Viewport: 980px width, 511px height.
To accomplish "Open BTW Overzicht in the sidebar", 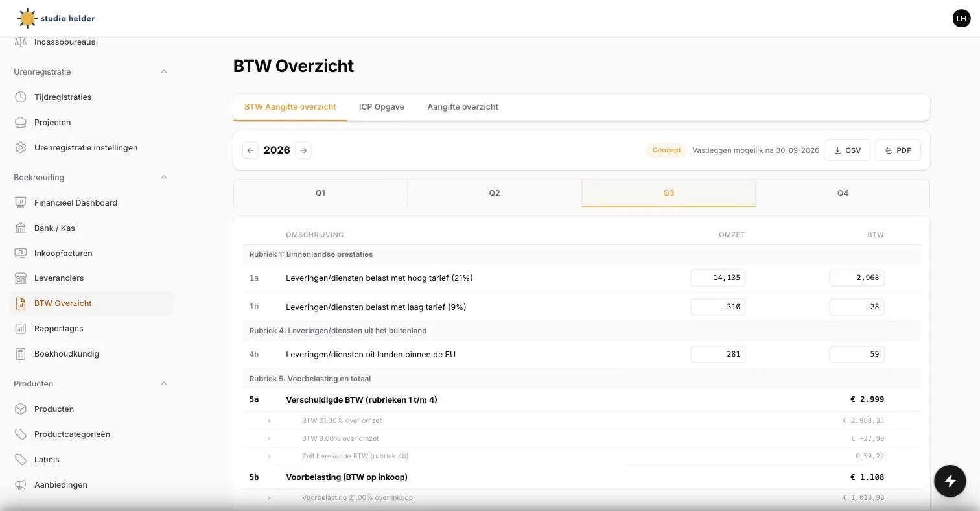I will [92, 303].
